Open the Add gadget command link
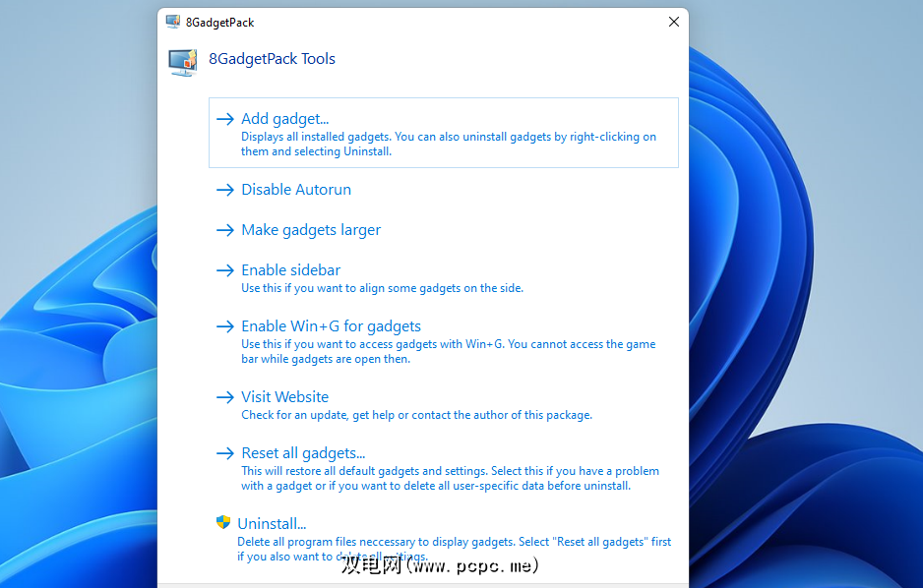This screenshot has height=588, width=923. coord(443,133)
